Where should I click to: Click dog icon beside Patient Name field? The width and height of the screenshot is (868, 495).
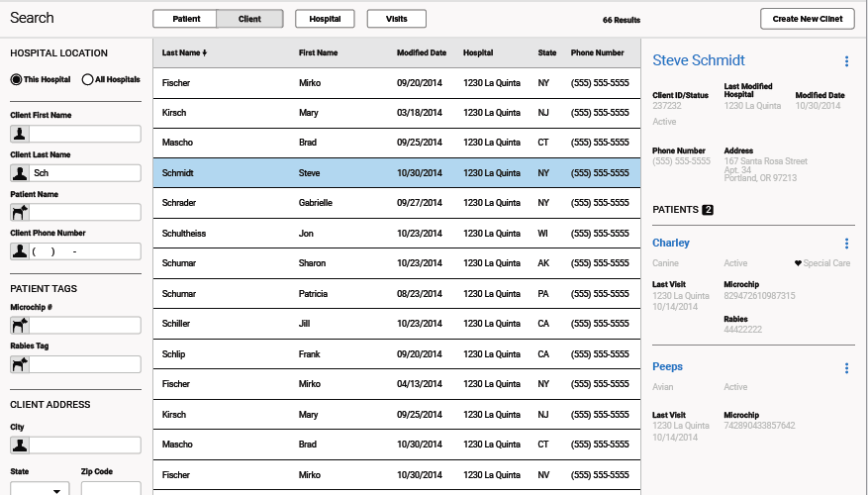(x=20, y=212)
